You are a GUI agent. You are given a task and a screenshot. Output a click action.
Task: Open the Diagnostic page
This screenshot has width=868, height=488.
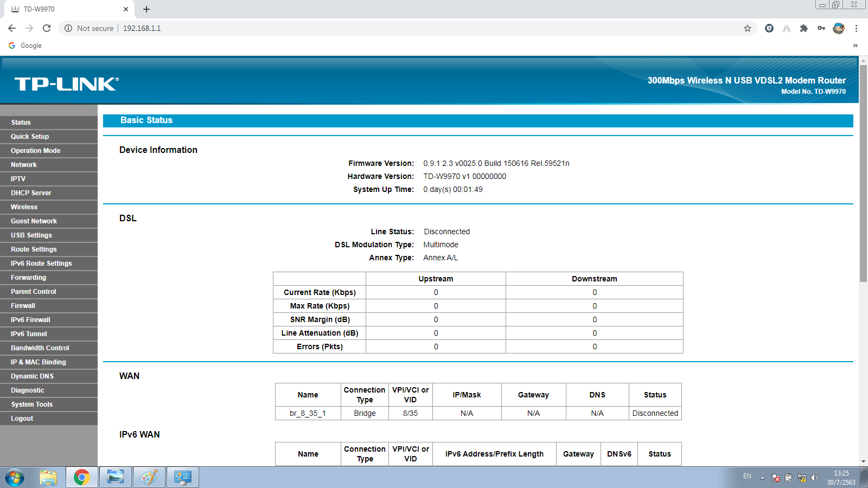(49, 390)
